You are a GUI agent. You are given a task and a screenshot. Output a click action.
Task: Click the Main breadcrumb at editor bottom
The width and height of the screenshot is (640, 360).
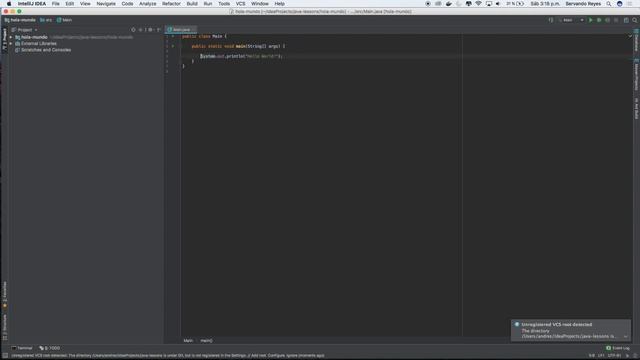coord(188,340)
